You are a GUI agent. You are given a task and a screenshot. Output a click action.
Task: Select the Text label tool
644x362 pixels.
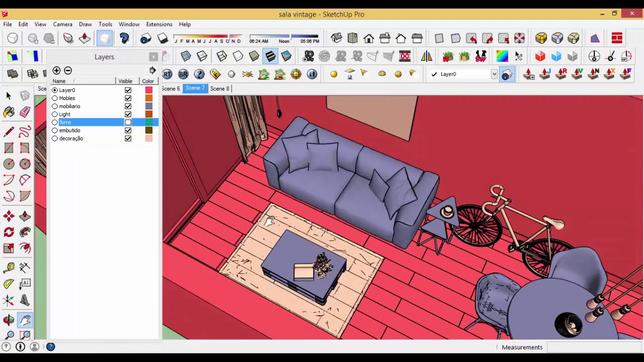25,284
